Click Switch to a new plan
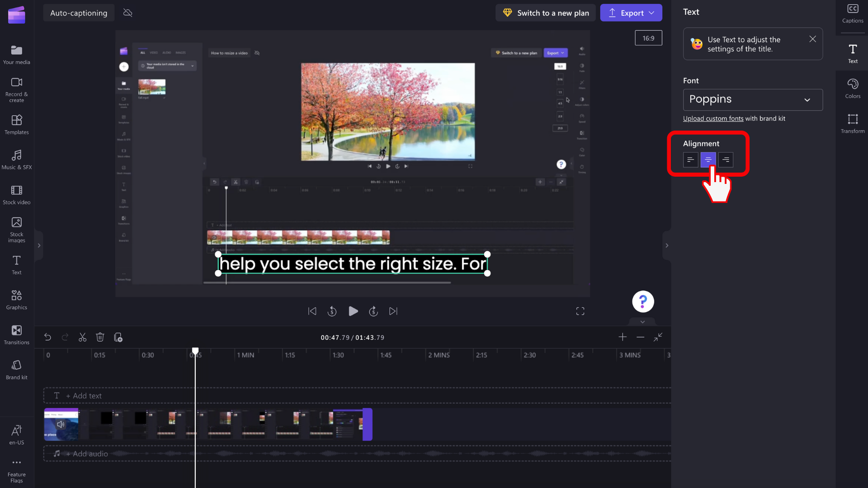868x488 pixels. [545, 13]
